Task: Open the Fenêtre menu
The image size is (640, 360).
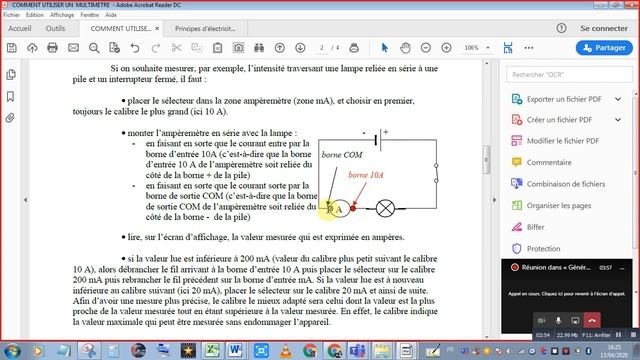Action: (89, 15)
